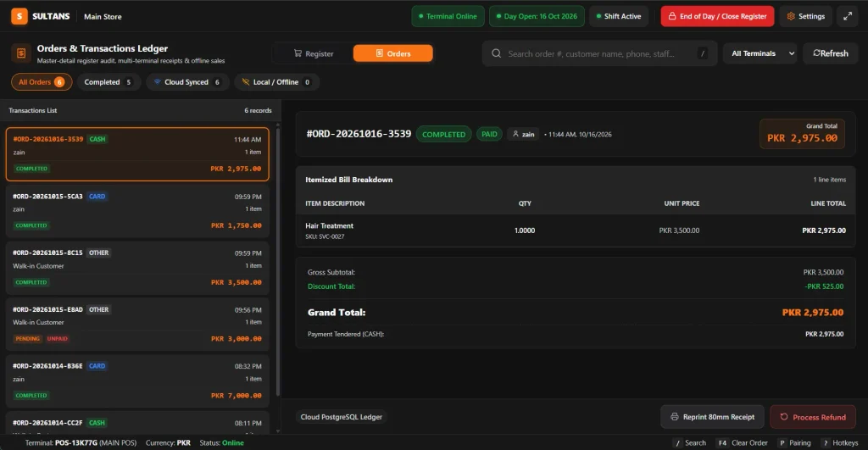The height and width of the screenshot is (450, 868).
Task: Click Terminal POS-13K77G in status bar
Action: 81,443
